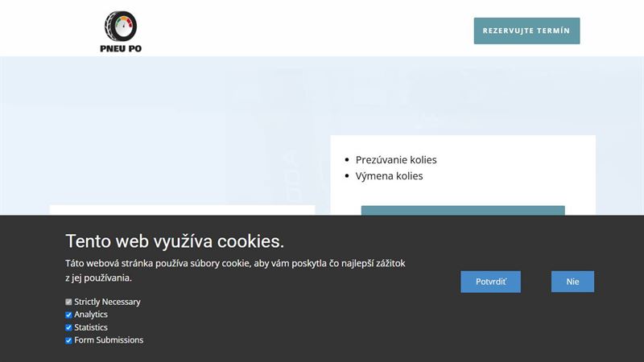Untick the Form Submissions checkbox
This screenshot has width=644, height=362.
(68, 340)
